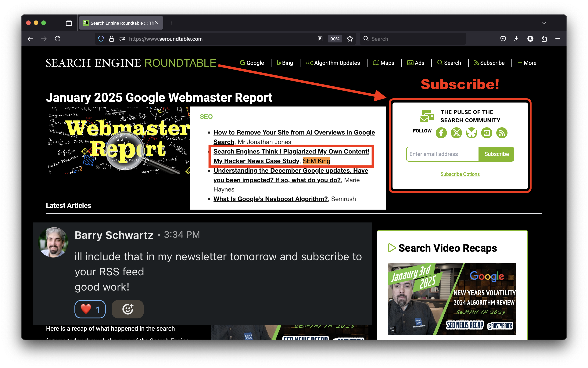The image size is (588, 368).
Task: Open Search Engines Think I Plagiarized link
Action: tap(291, 156)
